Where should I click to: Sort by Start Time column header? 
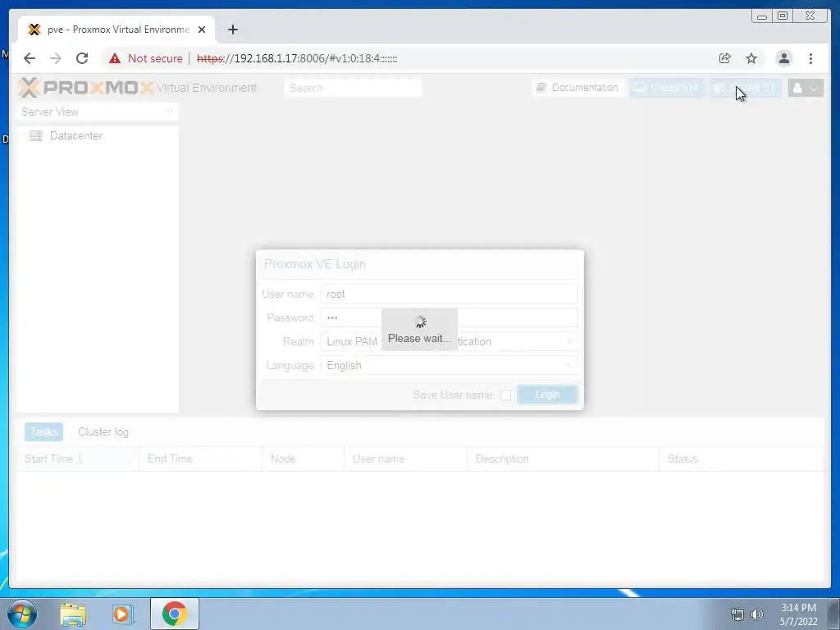pos(78,459)
